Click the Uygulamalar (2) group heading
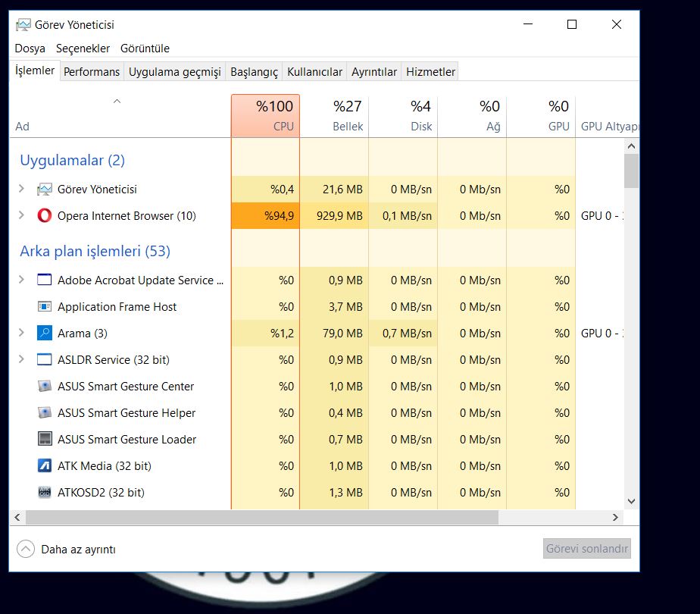Screen dimensions: 700x614 click(72, 160)
